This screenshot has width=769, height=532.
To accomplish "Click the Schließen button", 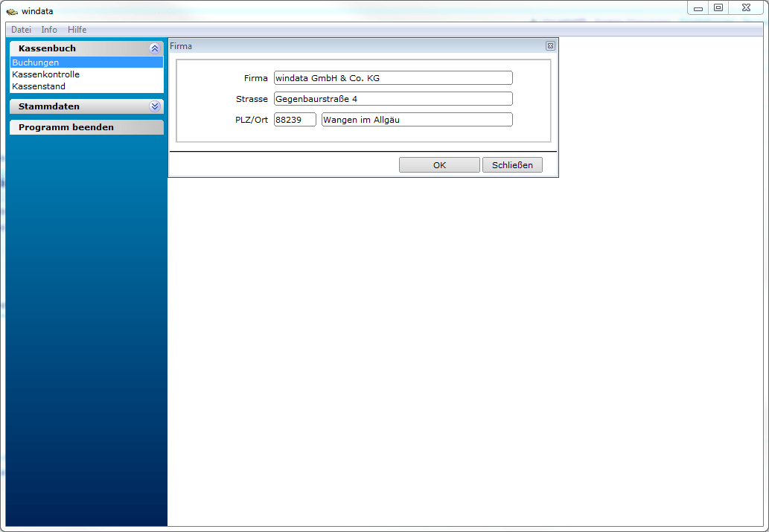I will (x=512, y=164).
